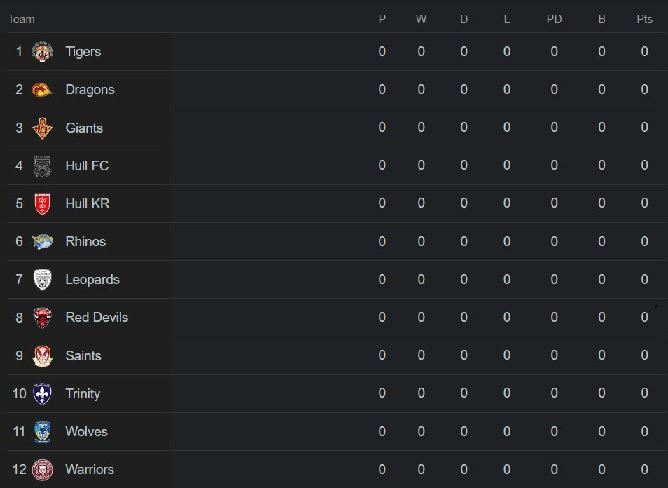Select the Rhinos team logo
The image size is (668, 488).
click(43, 242)
